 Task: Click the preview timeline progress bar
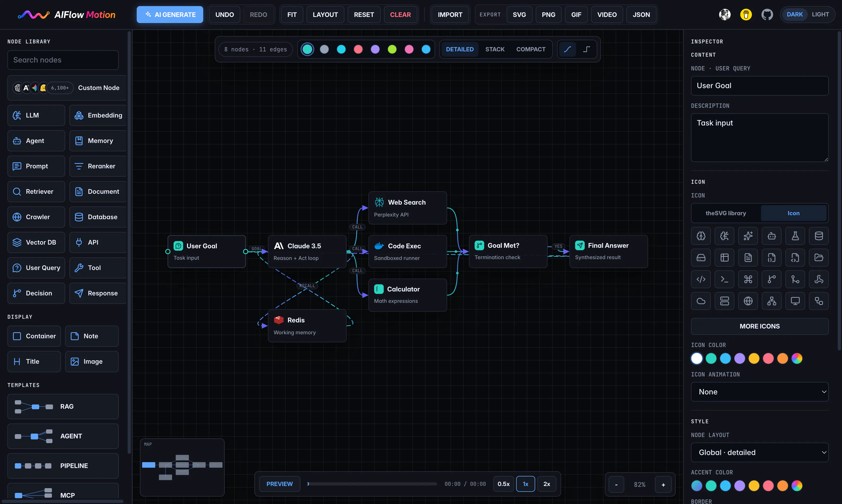point(372,484)
